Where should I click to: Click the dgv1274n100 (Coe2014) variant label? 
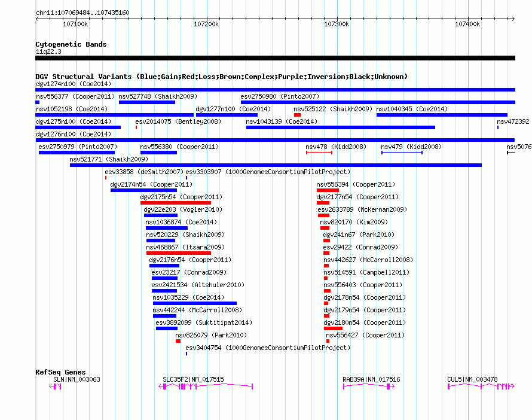[74, 84]
